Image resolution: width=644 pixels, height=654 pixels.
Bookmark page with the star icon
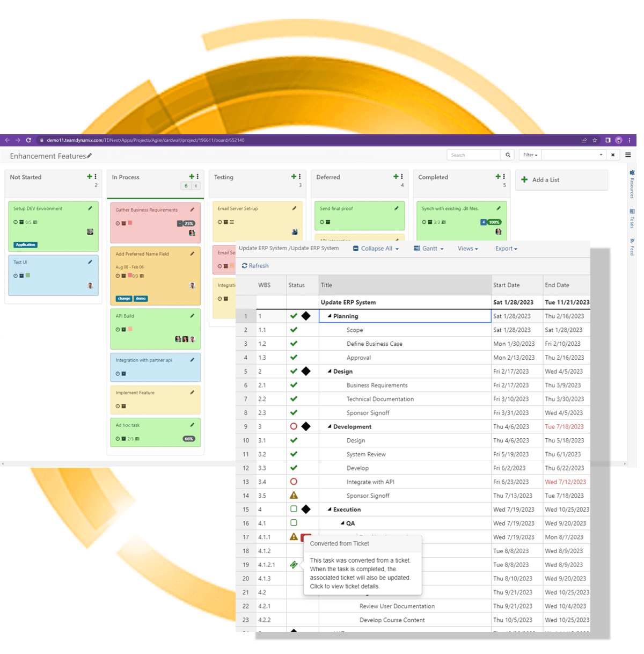(595, 140)
